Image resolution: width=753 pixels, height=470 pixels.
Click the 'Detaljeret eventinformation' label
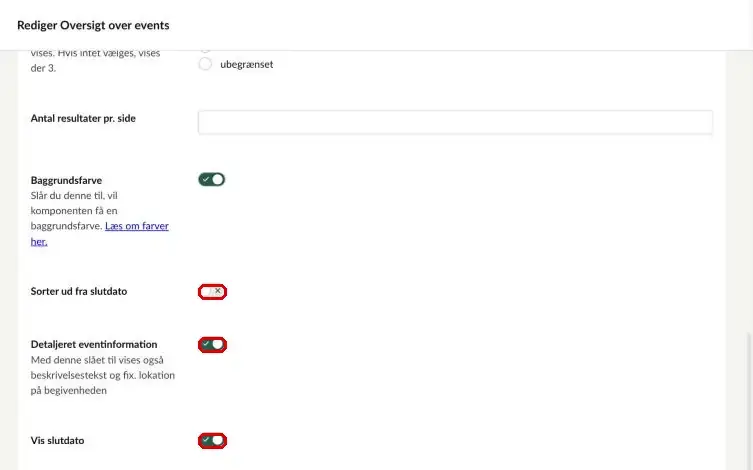[94, 344]
